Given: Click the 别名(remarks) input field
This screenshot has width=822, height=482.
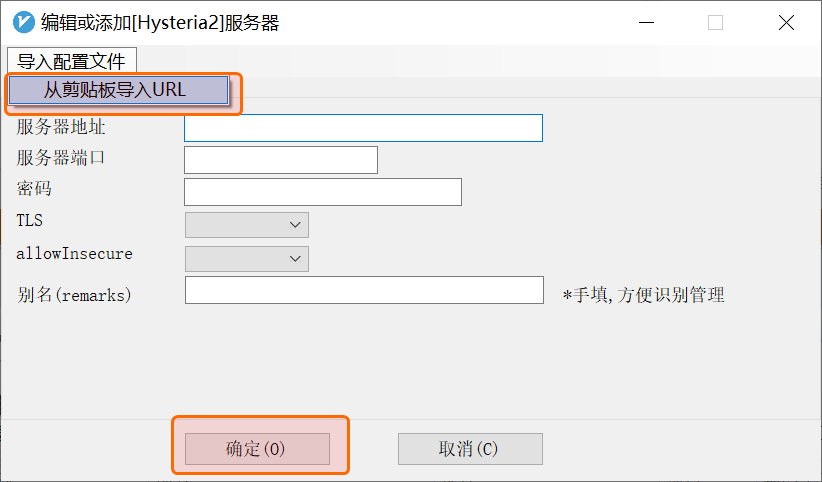Looking at the screenshot, I should coord(364,290).
